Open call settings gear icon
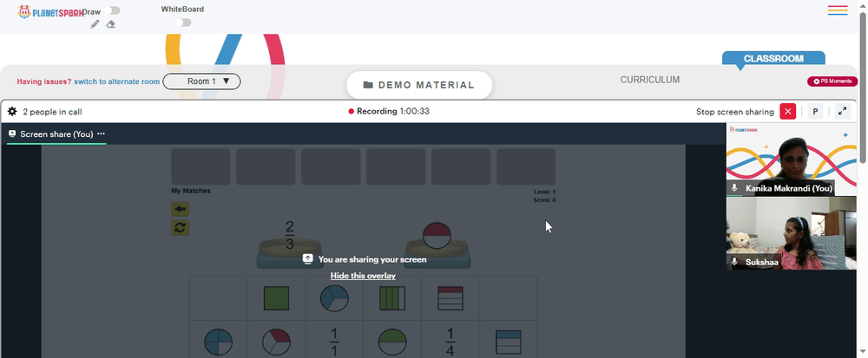 [12, 112]
